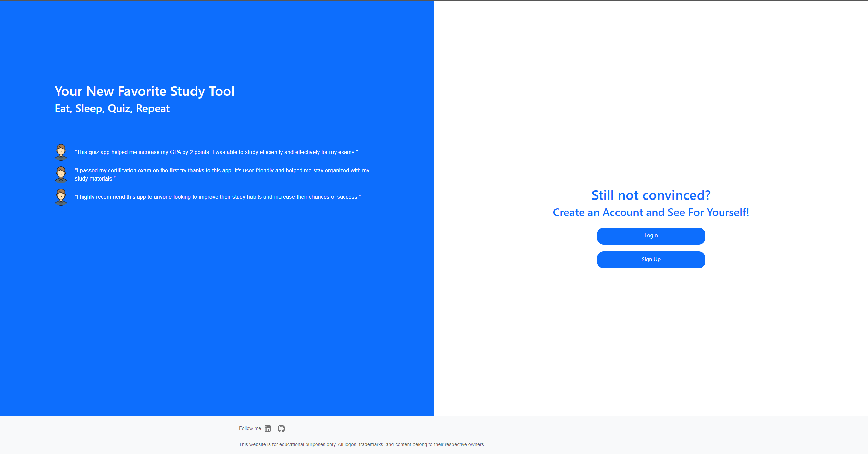Click 'study materials.' on the testimonial's second line

pyautogui.click(x=95, y=179)
